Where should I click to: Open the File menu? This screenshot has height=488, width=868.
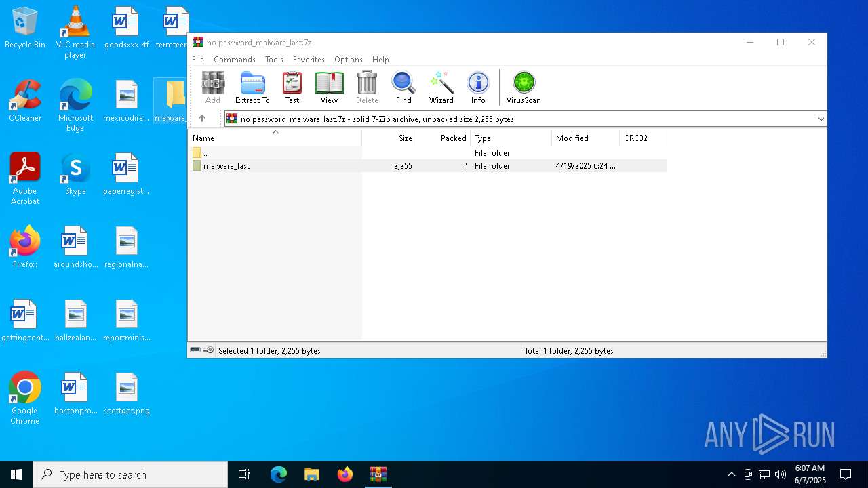pyautogui.click(x=198, y=60)
